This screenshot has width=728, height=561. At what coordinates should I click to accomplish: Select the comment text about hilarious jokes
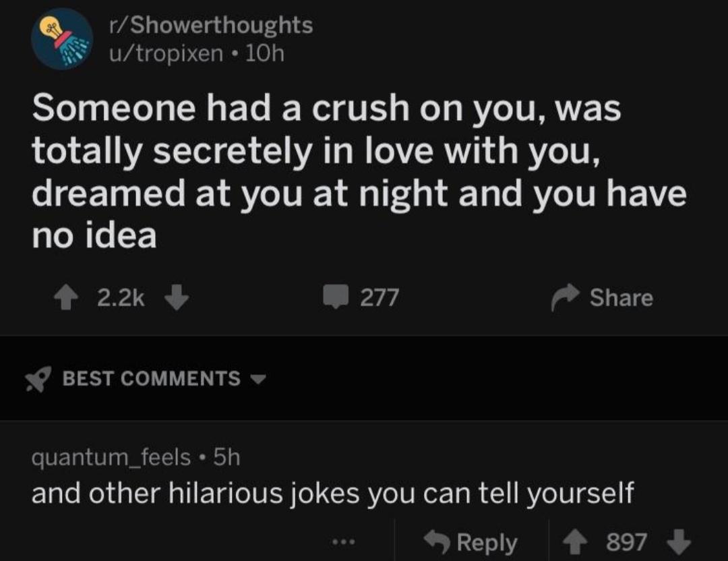[333, 494]
